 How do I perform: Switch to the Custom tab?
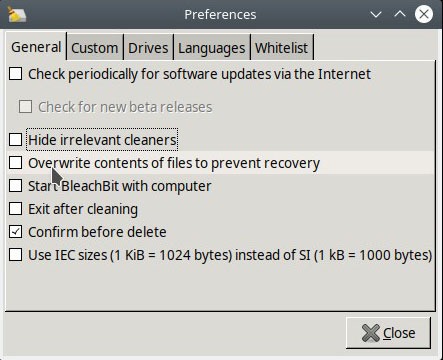(95, 48)
